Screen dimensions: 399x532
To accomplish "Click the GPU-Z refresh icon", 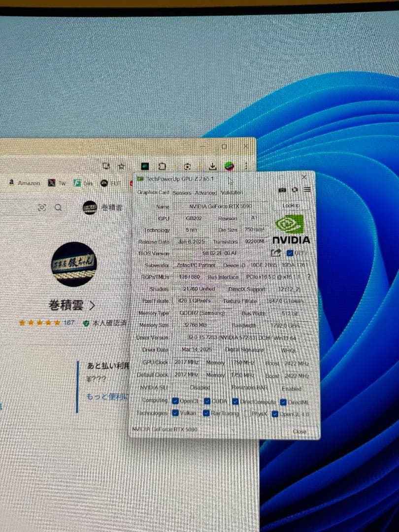I will 295,190.
